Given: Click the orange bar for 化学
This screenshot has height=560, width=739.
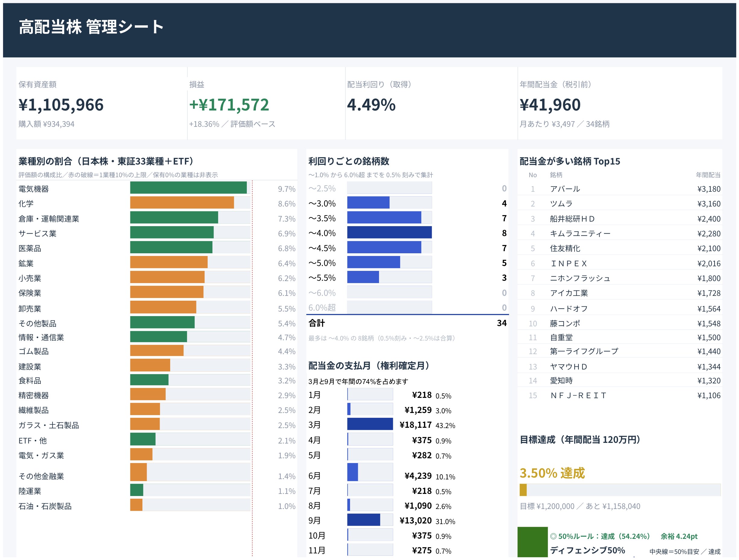Looking at the screenshot, I should [x=182, y=202].
